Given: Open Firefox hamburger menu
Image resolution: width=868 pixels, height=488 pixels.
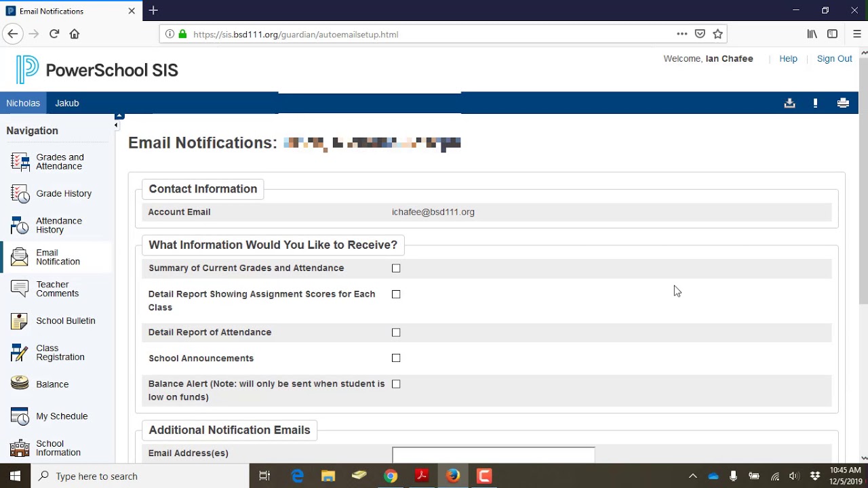Looking at the screenshot, I should (856, 34).
